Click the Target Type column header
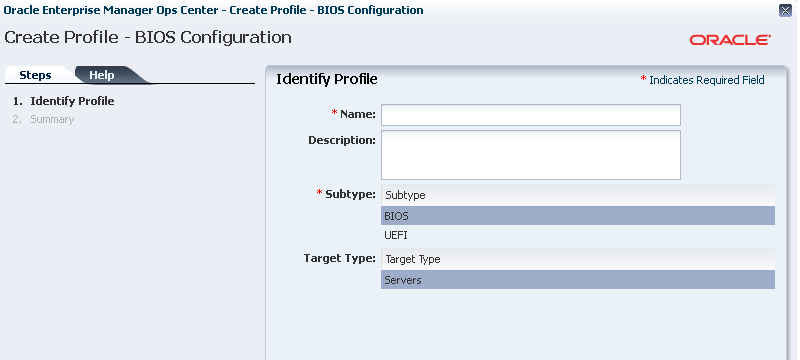This screenshot has width=800, height=360. [578, 259]
